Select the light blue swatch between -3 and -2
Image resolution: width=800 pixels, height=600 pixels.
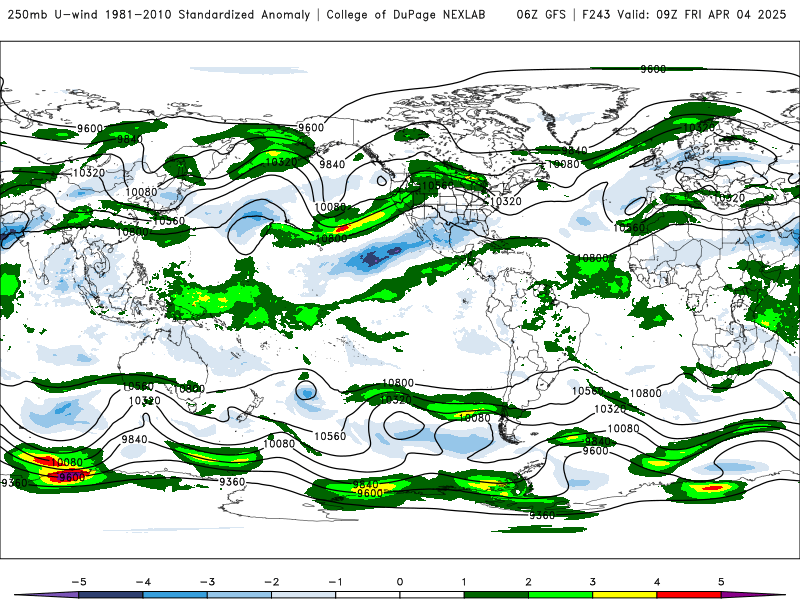tap(239, 595)
